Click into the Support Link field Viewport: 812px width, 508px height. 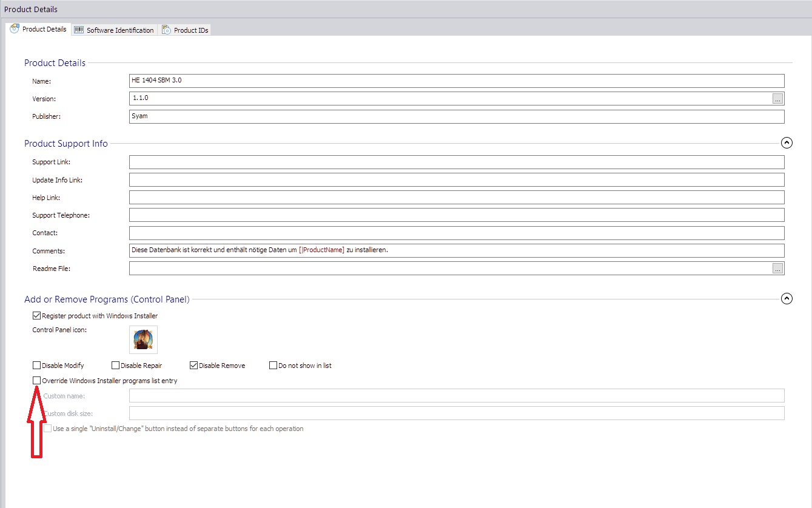457,162
